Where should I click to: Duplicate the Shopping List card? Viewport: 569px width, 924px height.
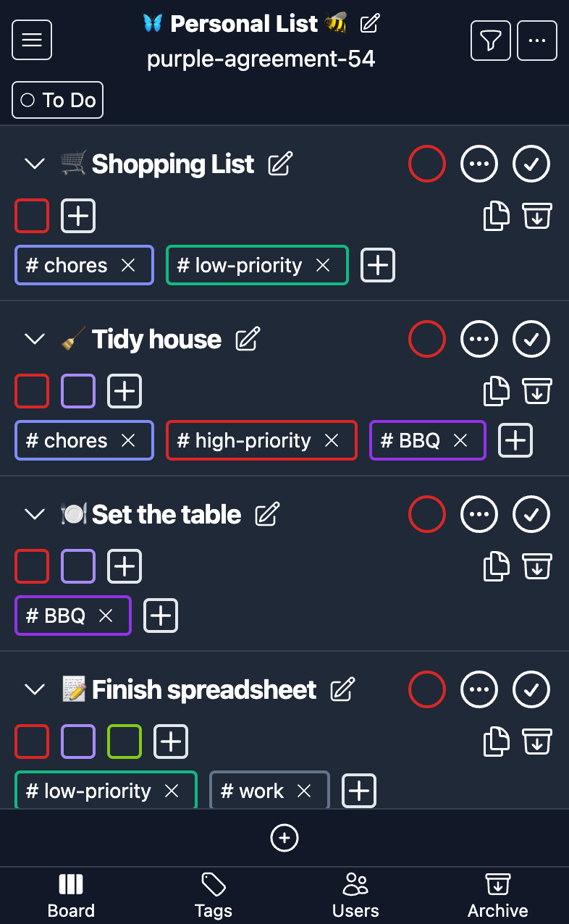click(x=496, y=216)
